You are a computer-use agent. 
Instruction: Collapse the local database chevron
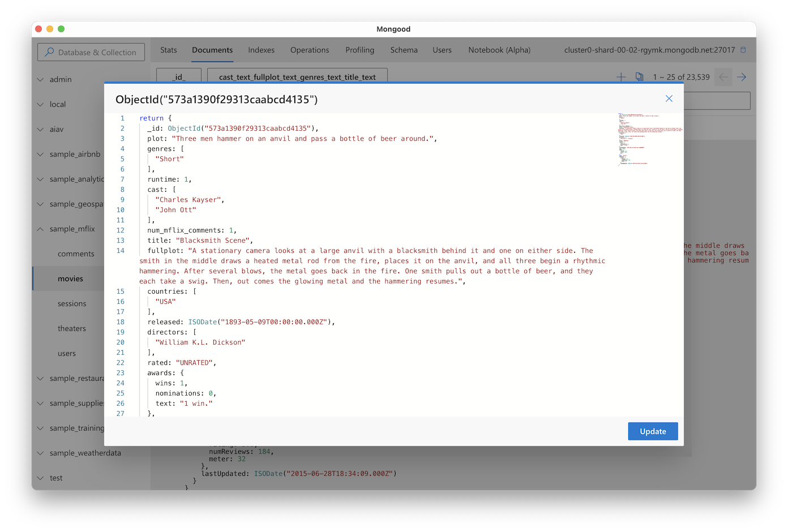pos(40,104)
